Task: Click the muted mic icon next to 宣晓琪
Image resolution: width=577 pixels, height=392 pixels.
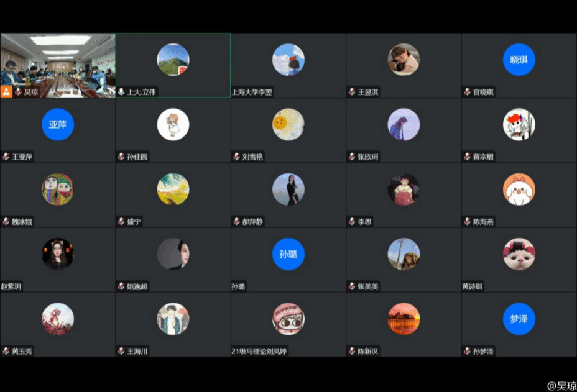Action: tap(467, 92)
